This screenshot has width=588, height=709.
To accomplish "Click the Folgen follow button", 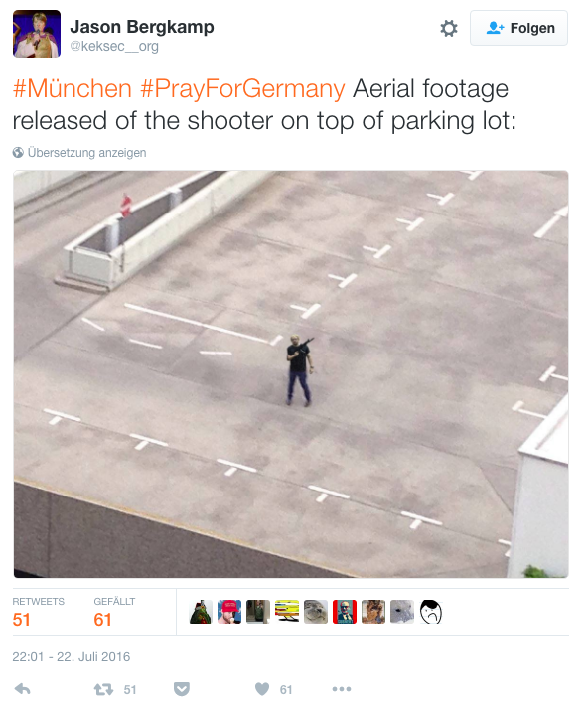I will [x=518, y=28].
